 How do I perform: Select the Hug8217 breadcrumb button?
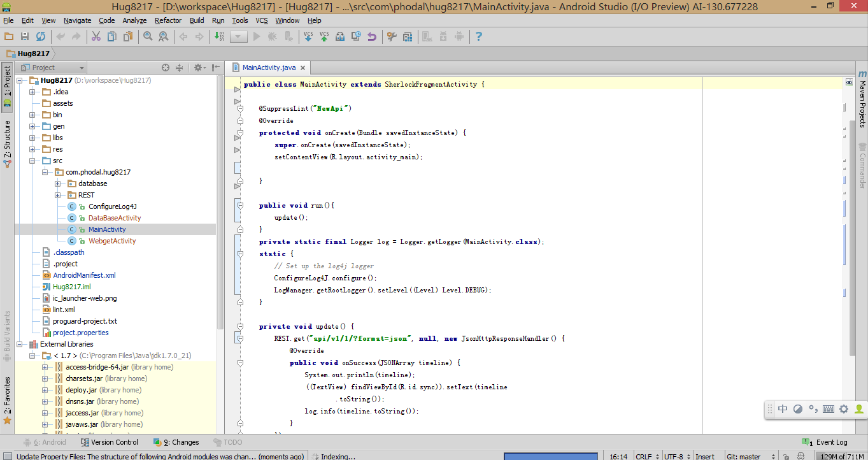(28, 54)
